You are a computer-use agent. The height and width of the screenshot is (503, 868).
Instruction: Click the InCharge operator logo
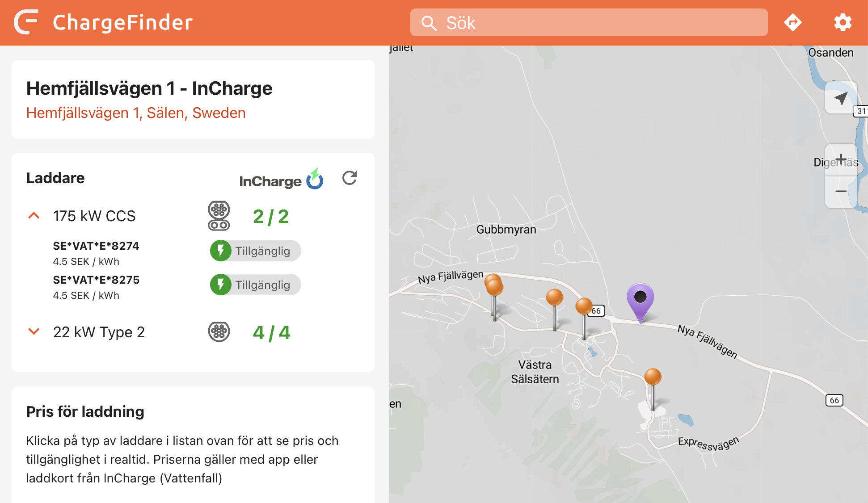pyautogui.click(x=281, y=180)
